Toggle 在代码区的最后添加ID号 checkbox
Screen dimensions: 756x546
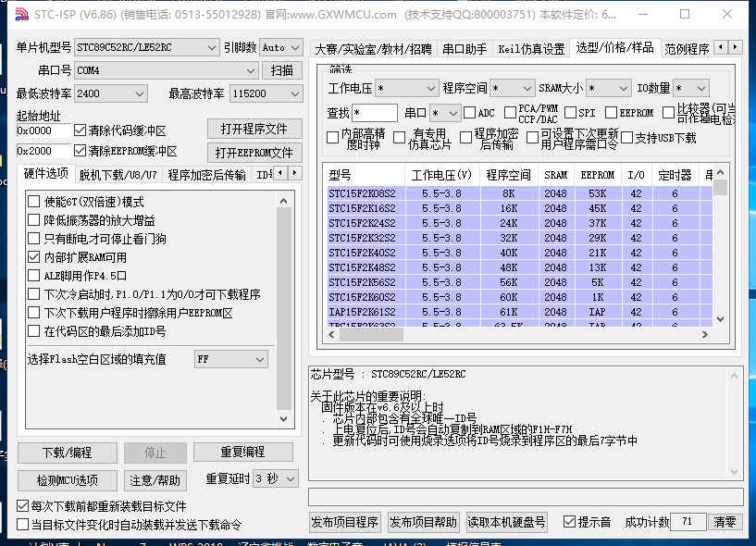(x=33, y=331)
